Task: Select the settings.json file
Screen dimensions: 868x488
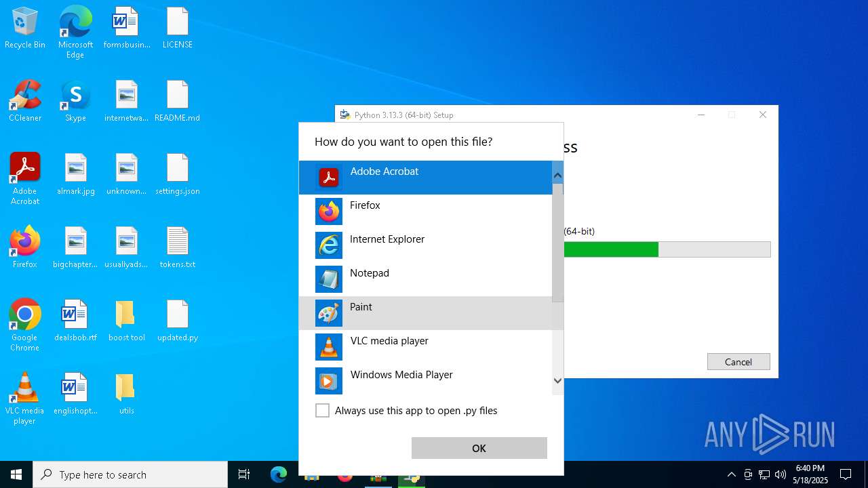Action: pos(178,175)
